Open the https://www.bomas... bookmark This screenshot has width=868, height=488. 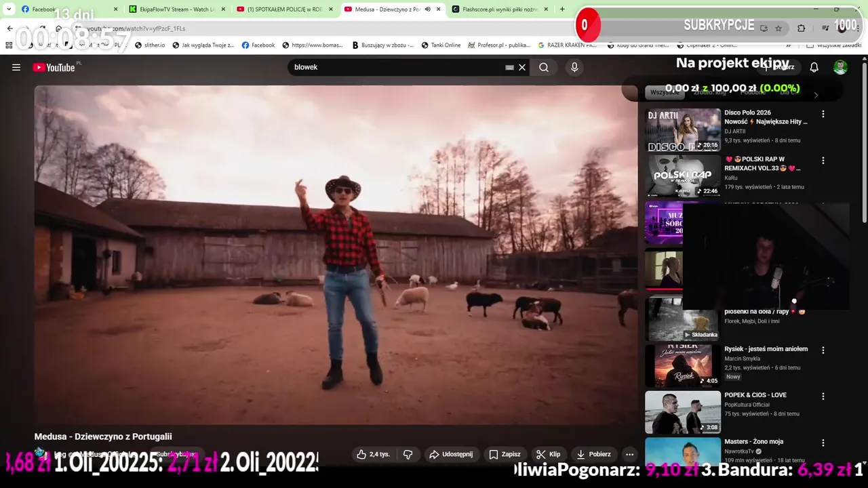click(312, 45)
